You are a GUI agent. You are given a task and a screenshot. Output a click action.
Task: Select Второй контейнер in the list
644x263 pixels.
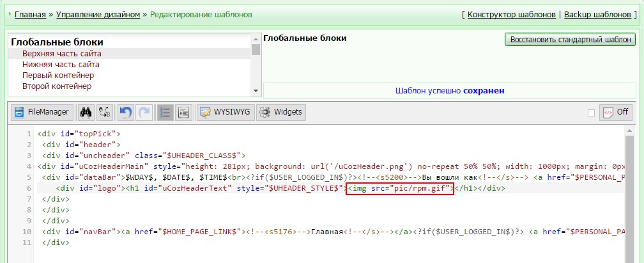[129, 86]
